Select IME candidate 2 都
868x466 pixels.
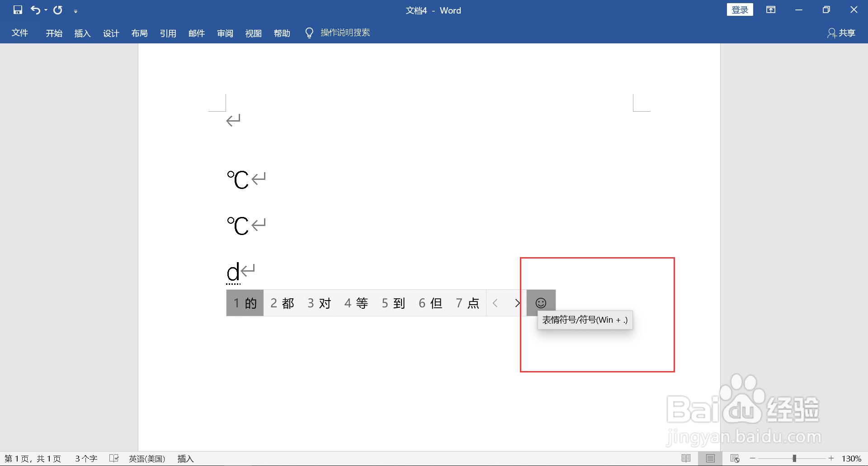(x=282, y=303)
